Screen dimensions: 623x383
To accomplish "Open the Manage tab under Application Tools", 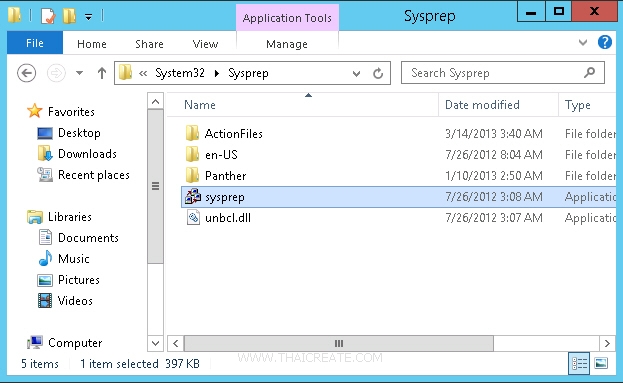I will tap(287, 44).
